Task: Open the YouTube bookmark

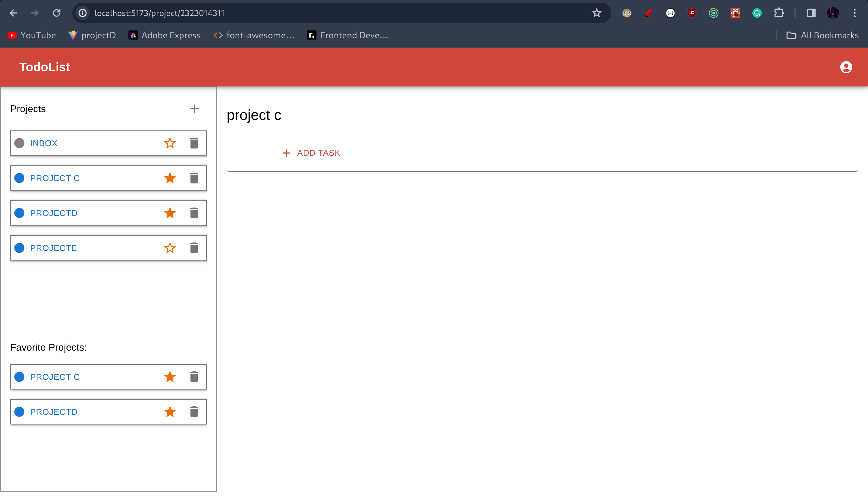Action: coord(31,35)
